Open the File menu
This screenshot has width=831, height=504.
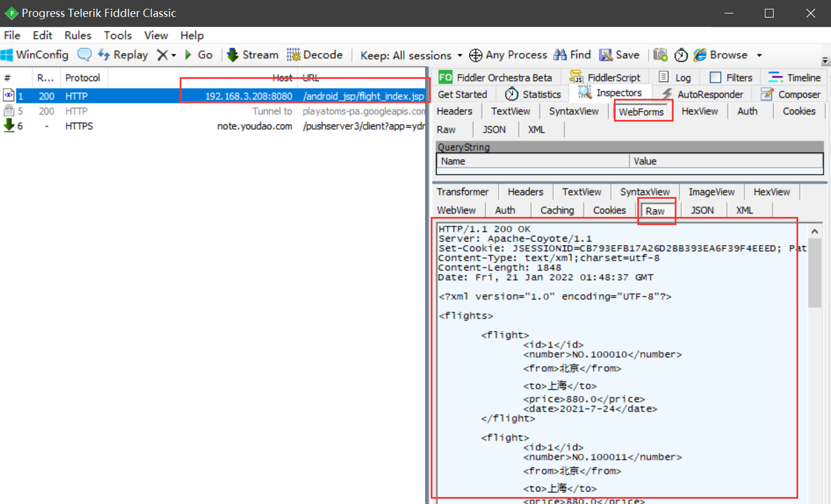pyautogui.click(x=12, y=35)
